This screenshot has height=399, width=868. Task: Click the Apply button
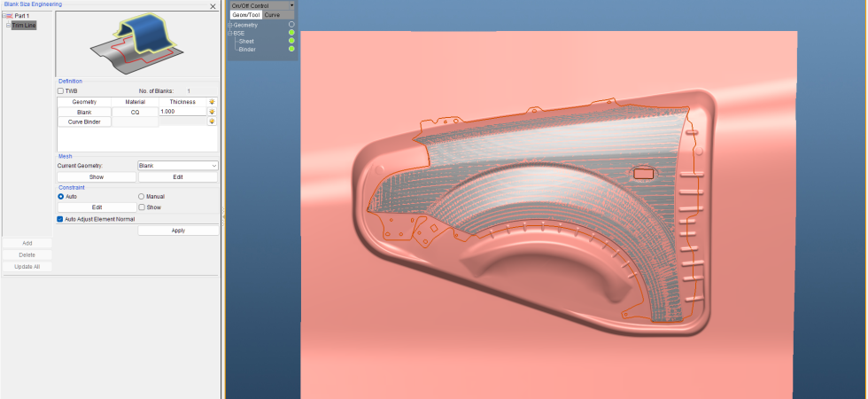178,231
